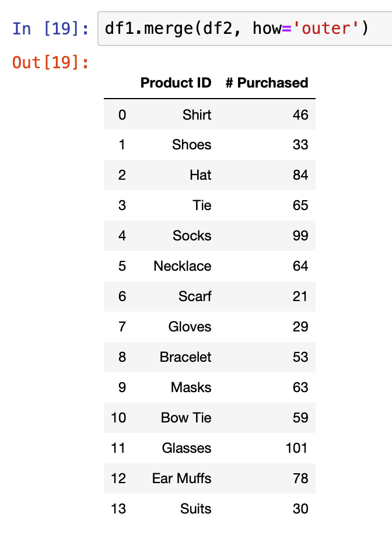Image resolution: width=392 pixels, height=538 pixels.
Task: Click the Shirt cell in row 0
Action: pyautogui.click(x=197, y=114)
